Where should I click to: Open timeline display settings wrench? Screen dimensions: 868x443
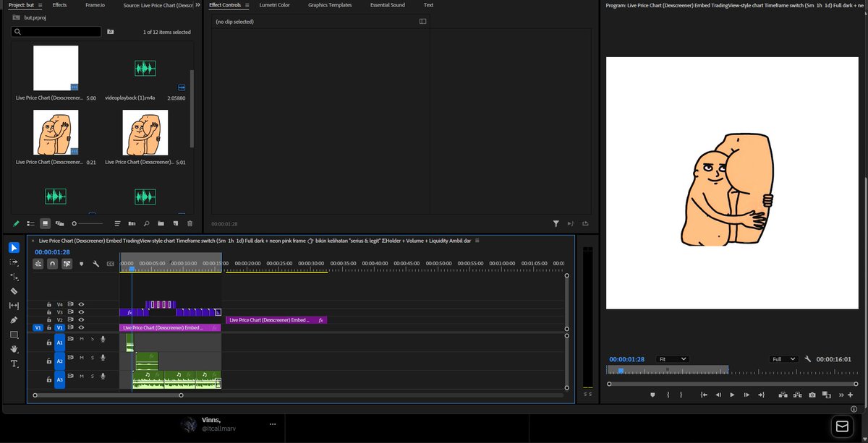pyautogui.click(x=95, y=264)
